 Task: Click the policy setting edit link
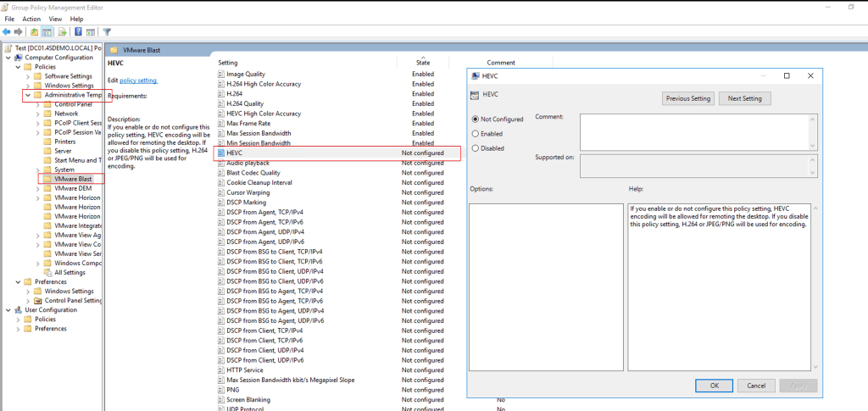pos(138,81)
